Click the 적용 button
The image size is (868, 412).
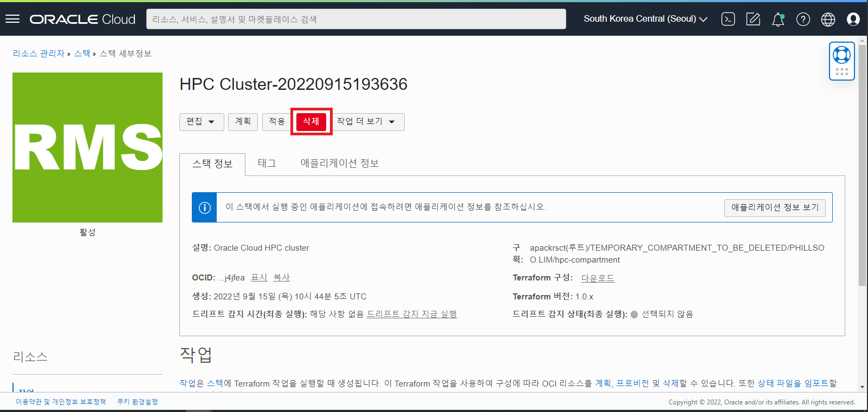pyautogui.click(x=277, y=122)
